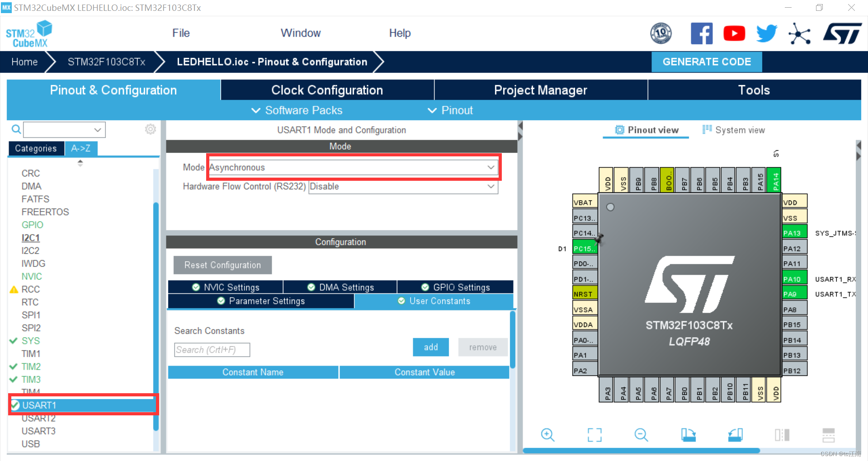Viewport: 868px width, 461px height.
Task: Select RCC in the peripheral list
Action: [31, 289]
